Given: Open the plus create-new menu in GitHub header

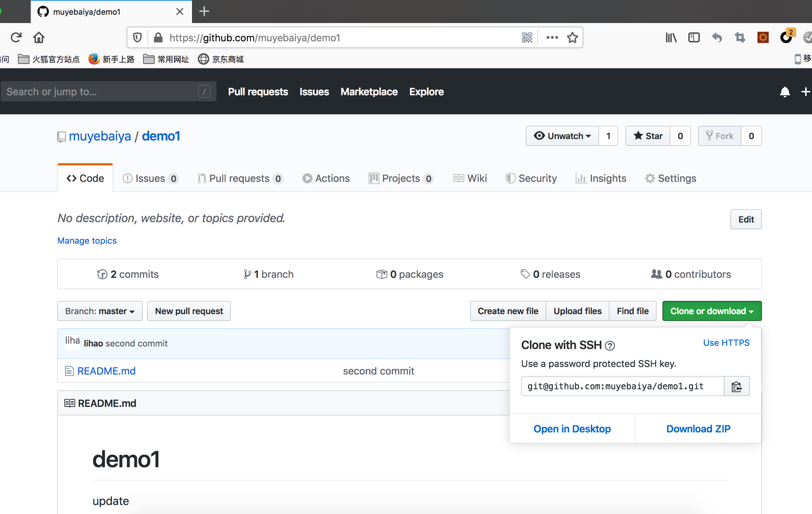Looking at the screenshot, I should pos(806,92).
